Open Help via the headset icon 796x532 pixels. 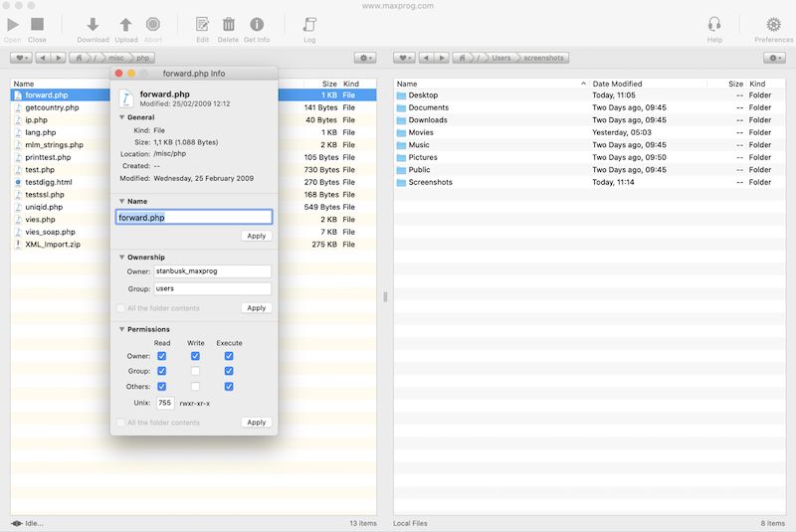pyautogui.click(x=714, y=25)
